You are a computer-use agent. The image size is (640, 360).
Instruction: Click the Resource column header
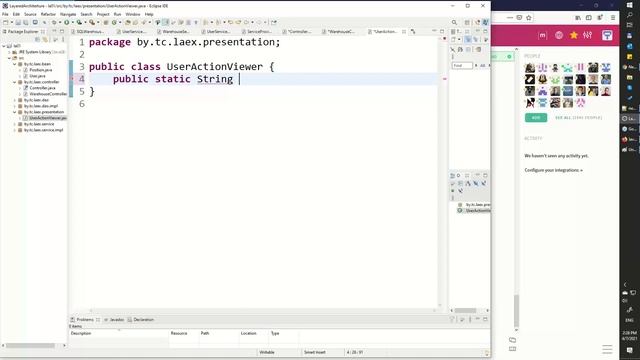tap(179, 333)
